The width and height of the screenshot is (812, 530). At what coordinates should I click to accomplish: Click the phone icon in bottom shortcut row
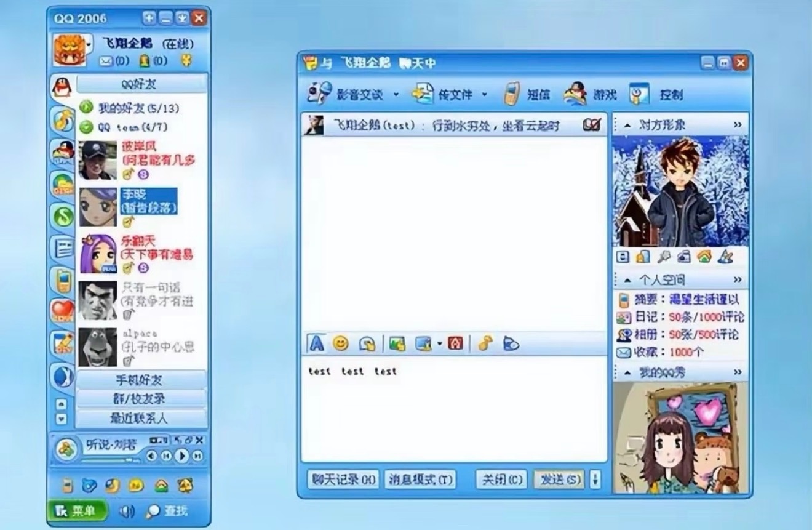coord(68,486)
